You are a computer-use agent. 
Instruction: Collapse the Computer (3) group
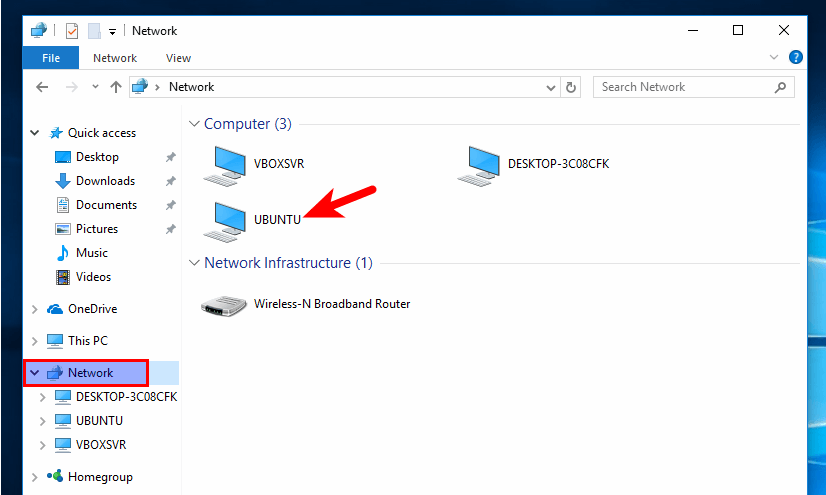(x=194, y=124)
